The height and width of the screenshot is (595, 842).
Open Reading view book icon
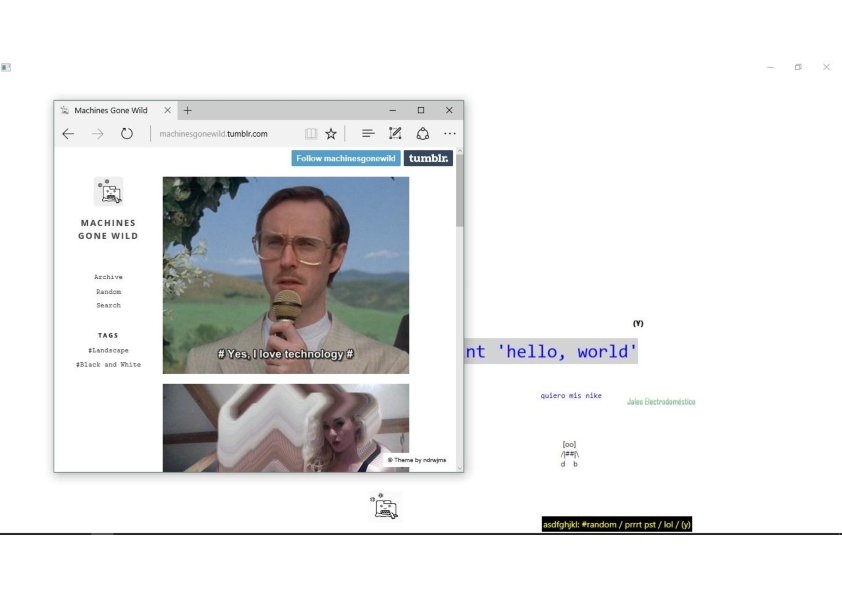point(311,134)
